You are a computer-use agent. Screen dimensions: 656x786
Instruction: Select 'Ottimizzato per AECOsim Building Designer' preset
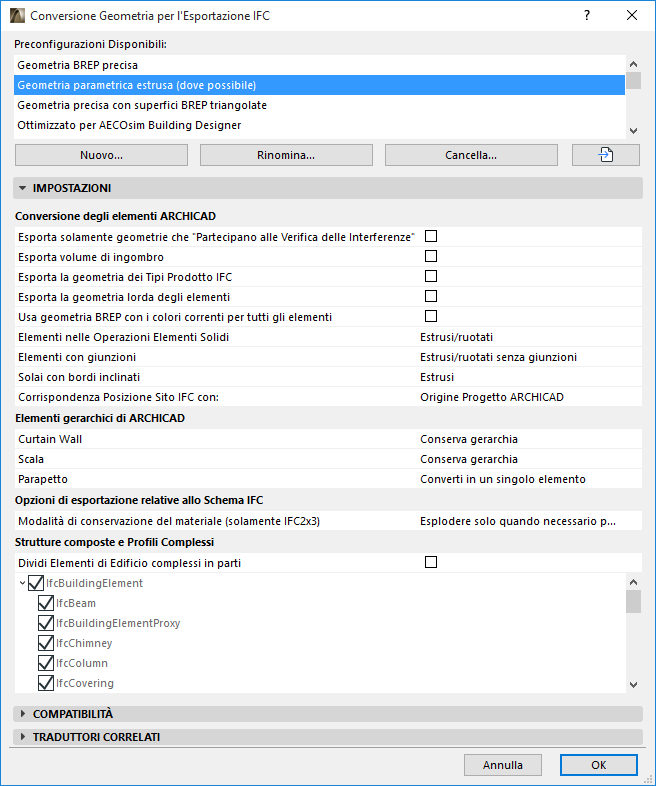[x=320, y=125]
